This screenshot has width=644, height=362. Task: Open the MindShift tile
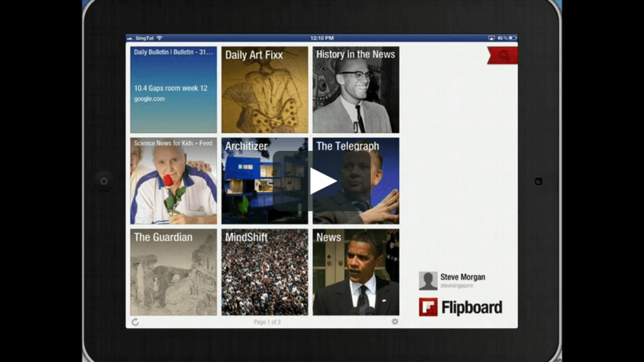(265, 272)
